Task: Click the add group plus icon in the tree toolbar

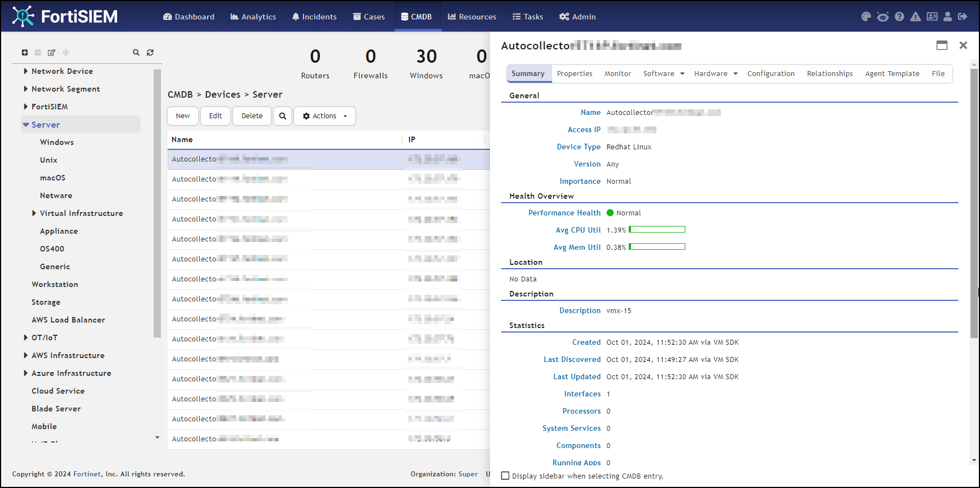Action: (x=24, y=53)
